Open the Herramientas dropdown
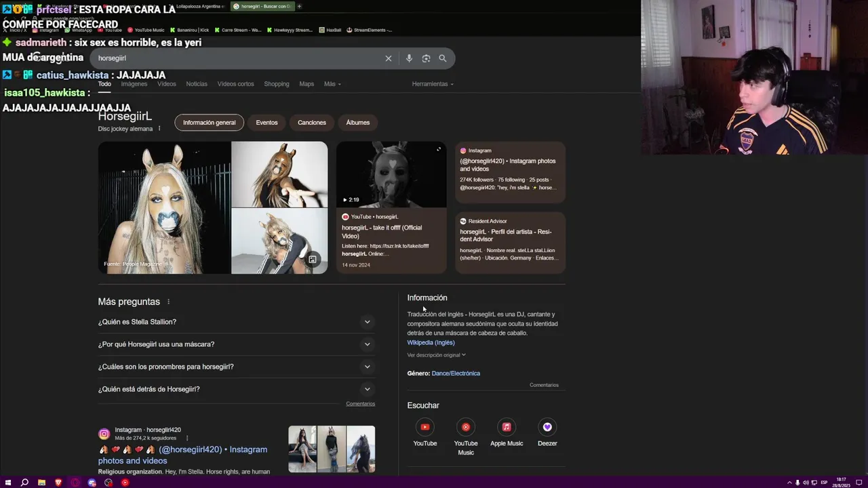868x488 pixels. click(433, 84)
